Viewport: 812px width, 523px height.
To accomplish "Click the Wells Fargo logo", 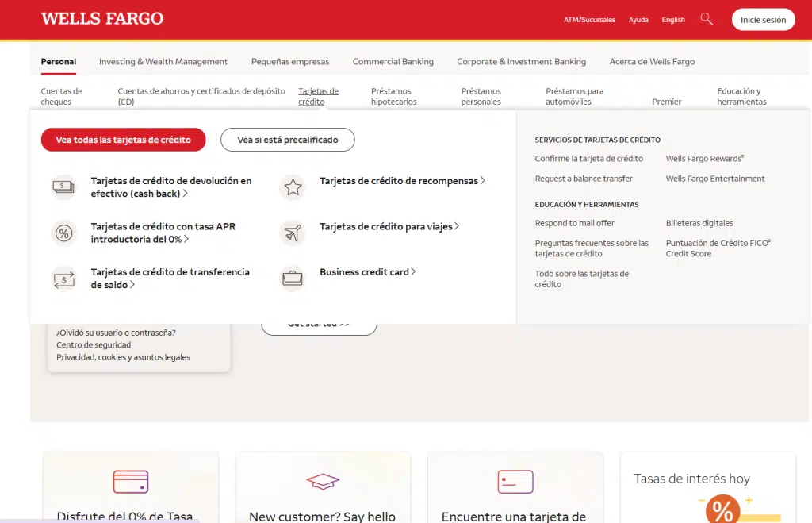I will coord(102,19).
